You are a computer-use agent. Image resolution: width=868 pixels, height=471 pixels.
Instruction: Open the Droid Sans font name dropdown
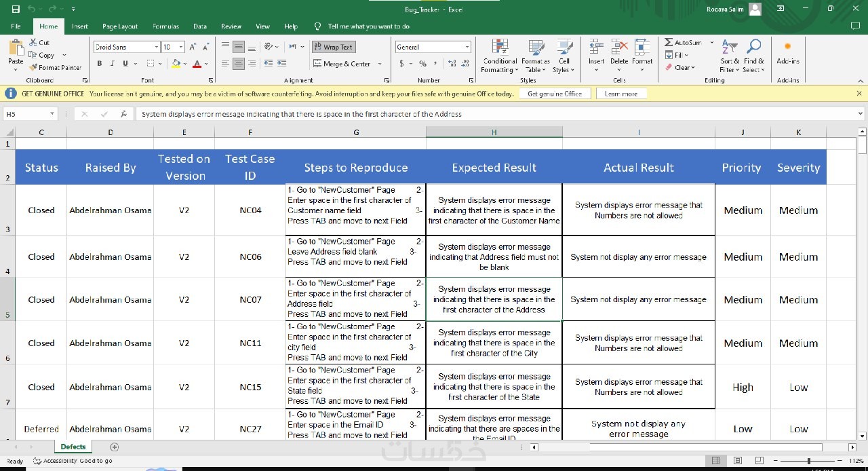[x=155, y=47]
